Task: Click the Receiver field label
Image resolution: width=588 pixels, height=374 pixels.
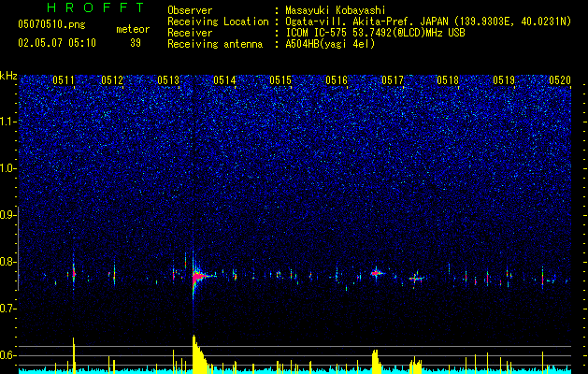Action: [x=190, y=33]
